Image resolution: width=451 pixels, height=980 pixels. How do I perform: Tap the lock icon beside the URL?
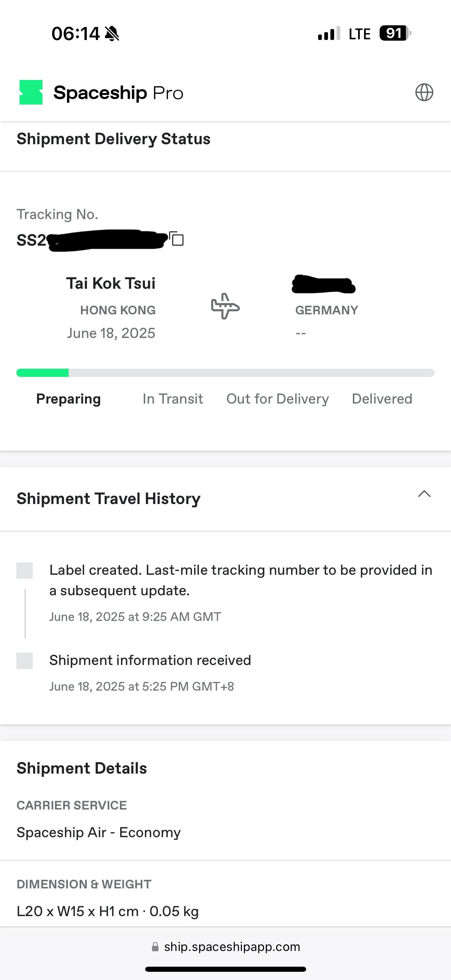click(155, 947)
